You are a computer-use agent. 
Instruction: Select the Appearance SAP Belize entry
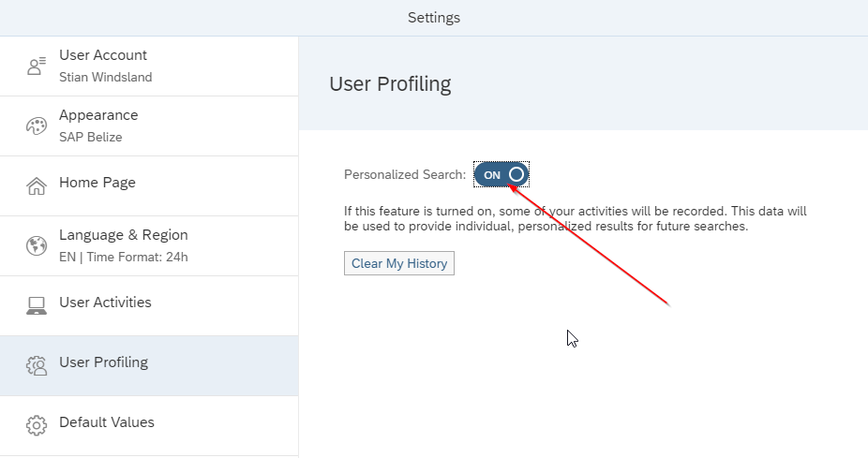[x=149, y=126]
